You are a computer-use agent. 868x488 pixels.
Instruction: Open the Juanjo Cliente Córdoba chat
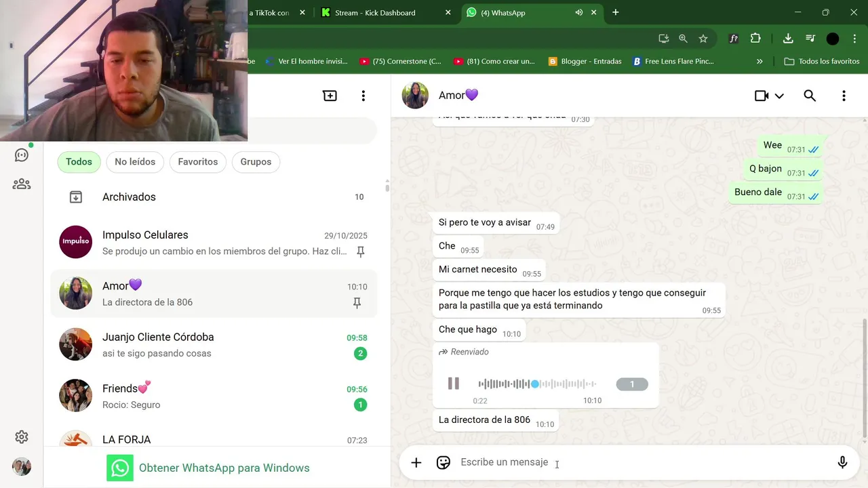[x=214, y=345]
